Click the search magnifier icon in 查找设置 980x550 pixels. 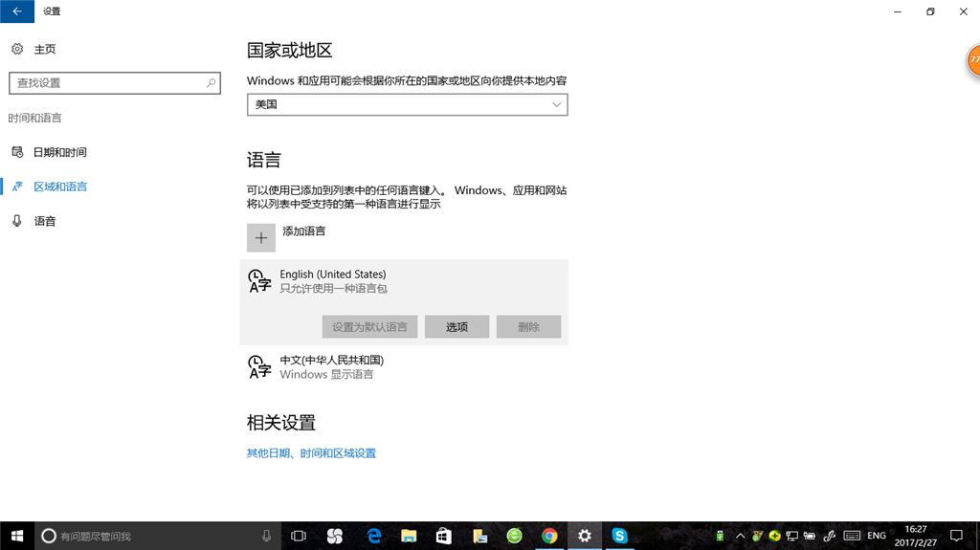click(x=211, y=83)
